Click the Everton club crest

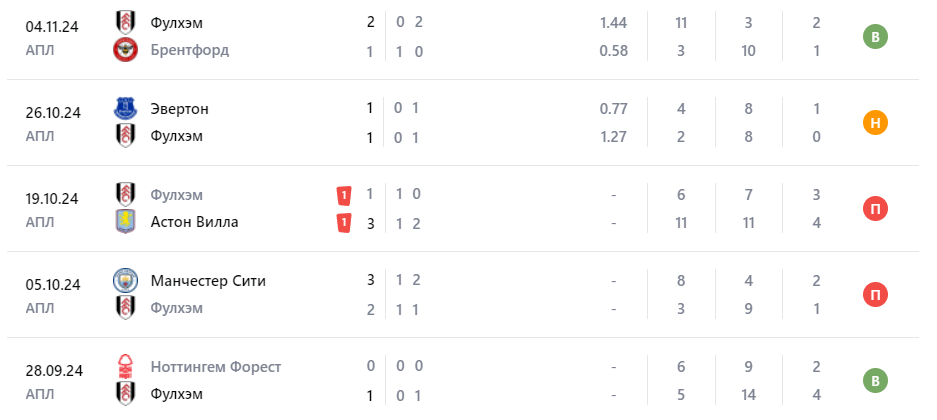click(x=125, y=108)
